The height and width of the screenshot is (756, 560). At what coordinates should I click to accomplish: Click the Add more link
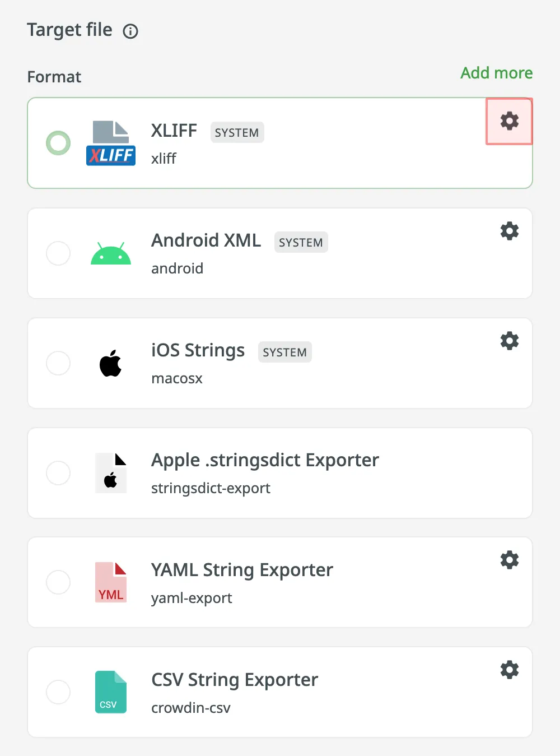(496, 73)
